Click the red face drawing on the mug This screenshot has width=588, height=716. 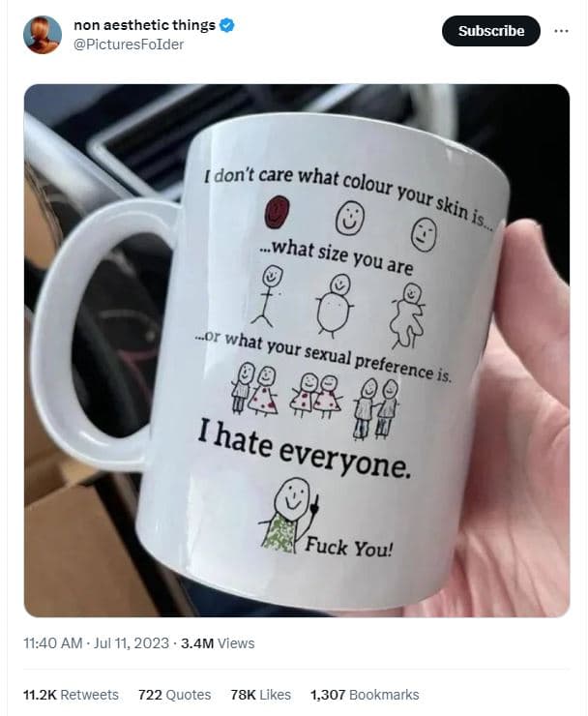(x=279, y=211)
